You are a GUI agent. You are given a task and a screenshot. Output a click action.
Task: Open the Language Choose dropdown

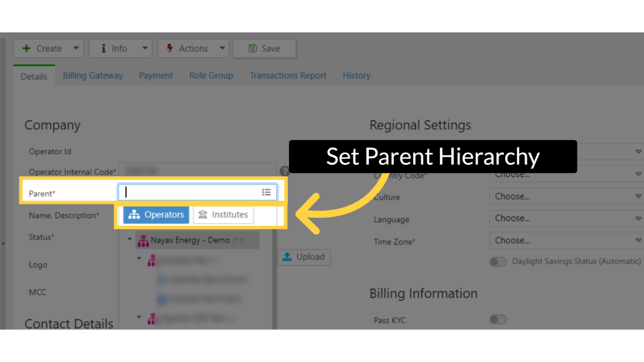[567, 219]
